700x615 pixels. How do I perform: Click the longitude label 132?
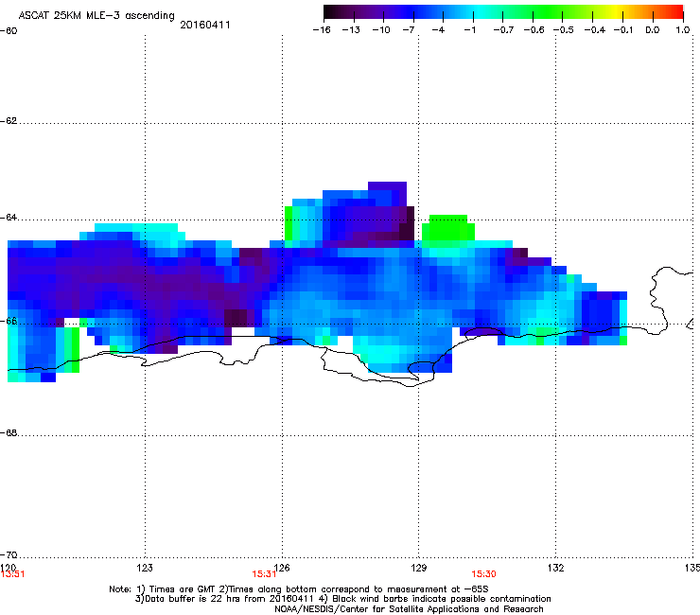point(555,568)
